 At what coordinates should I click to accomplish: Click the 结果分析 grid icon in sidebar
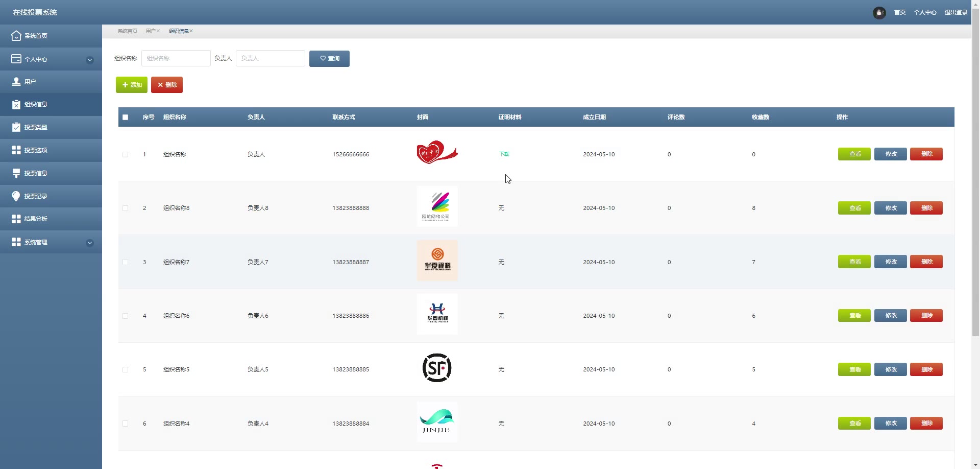coord(16,219)
